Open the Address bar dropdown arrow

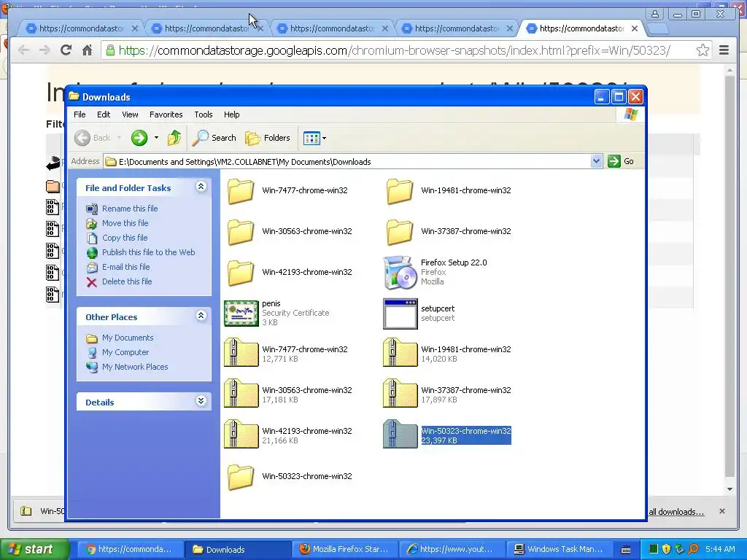coord(596,161)
